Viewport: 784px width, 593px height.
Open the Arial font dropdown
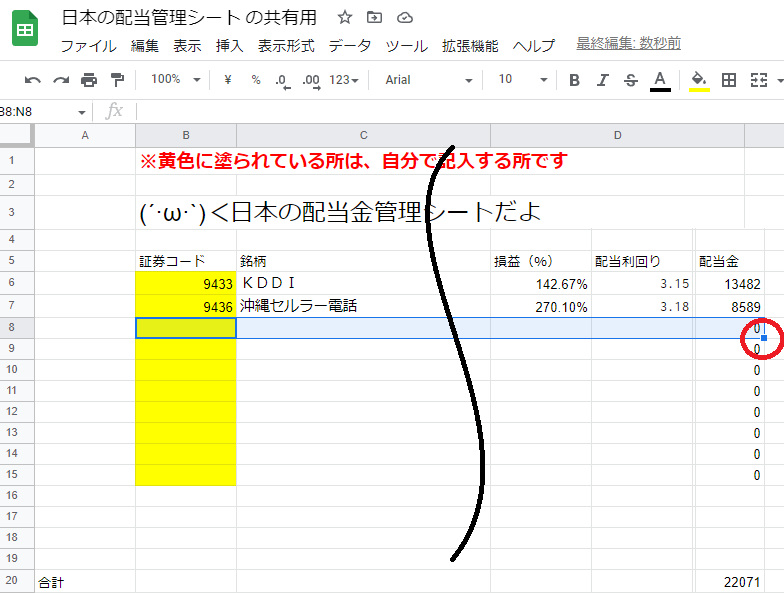428,80
